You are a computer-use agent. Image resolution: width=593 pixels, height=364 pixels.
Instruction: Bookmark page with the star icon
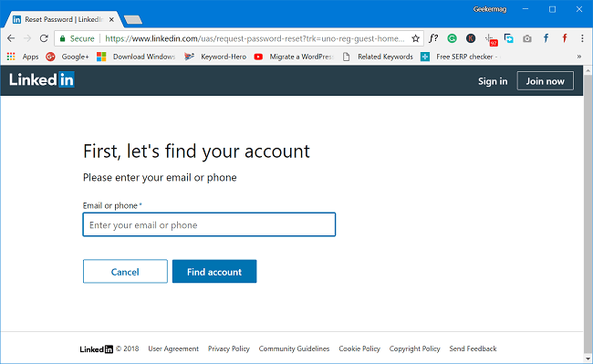click(415, 38)
